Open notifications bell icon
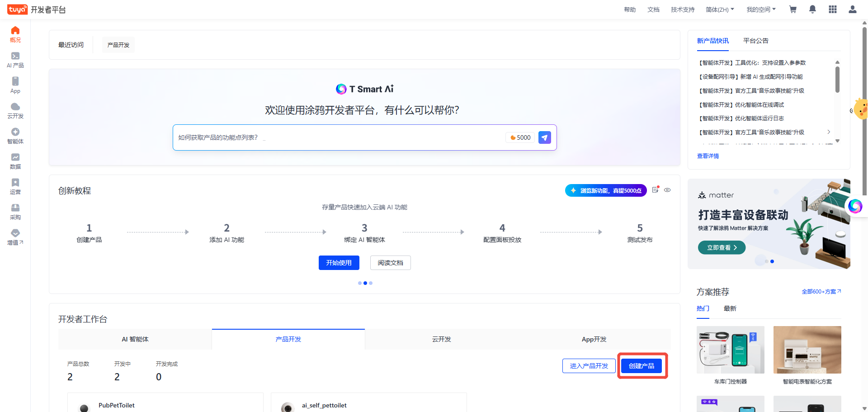 [812, 9]
